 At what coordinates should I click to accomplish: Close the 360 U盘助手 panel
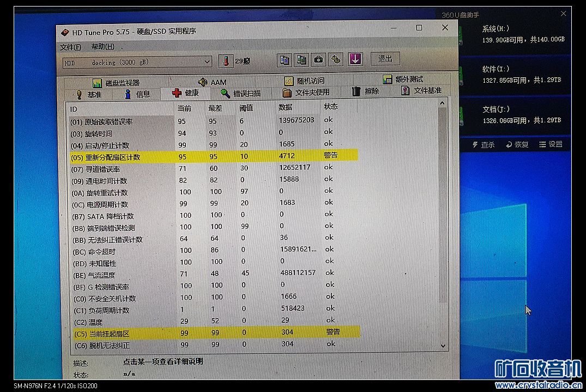click(x=563, y=14)
